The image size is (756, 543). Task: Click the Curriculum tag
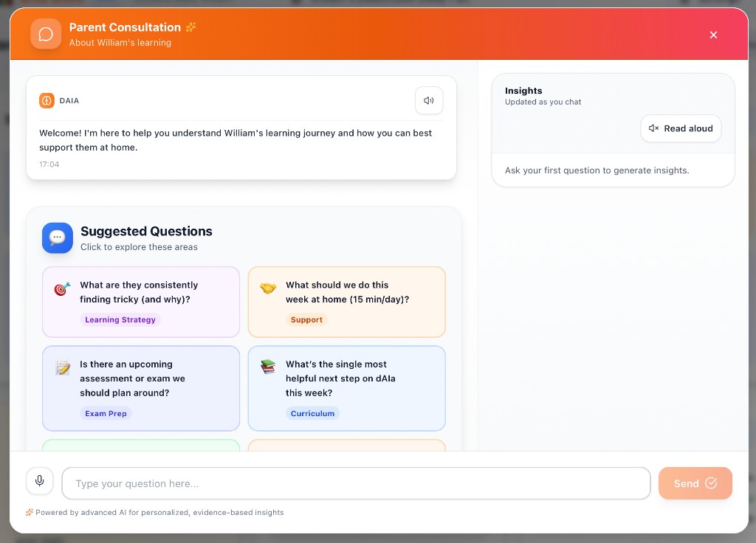pyautogui.click(x=313, y=413)
